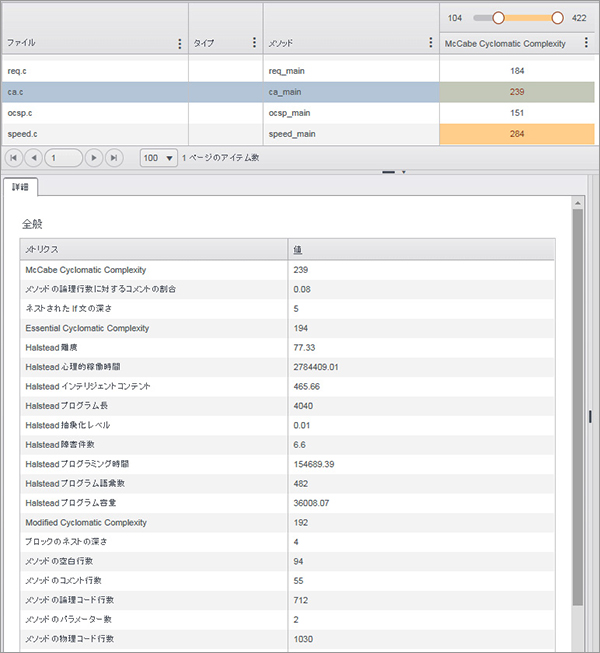Open the items-per-page dropdown showing 100
The height and width of the screenshot is (653, 600).
(x=159, y=158)
